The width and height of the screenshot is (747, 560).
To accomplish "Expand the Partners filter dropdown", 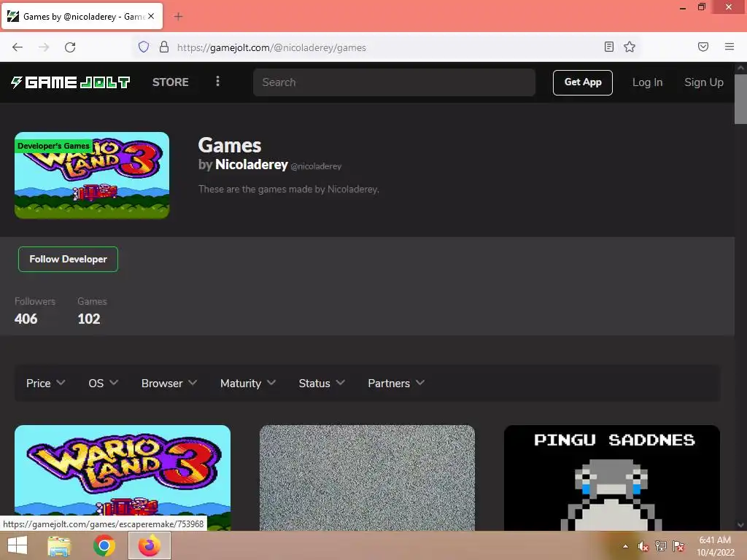I will coord(396,384).
